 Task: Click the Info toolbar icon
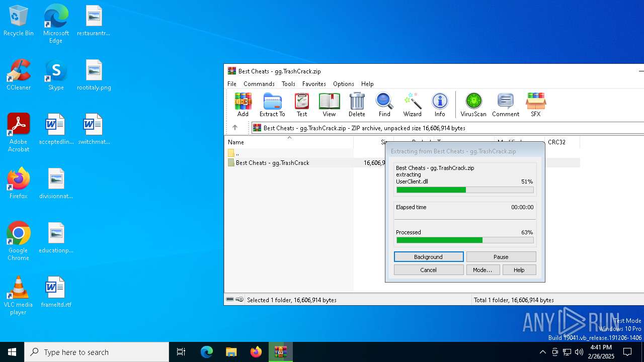[x=440, y=105]
